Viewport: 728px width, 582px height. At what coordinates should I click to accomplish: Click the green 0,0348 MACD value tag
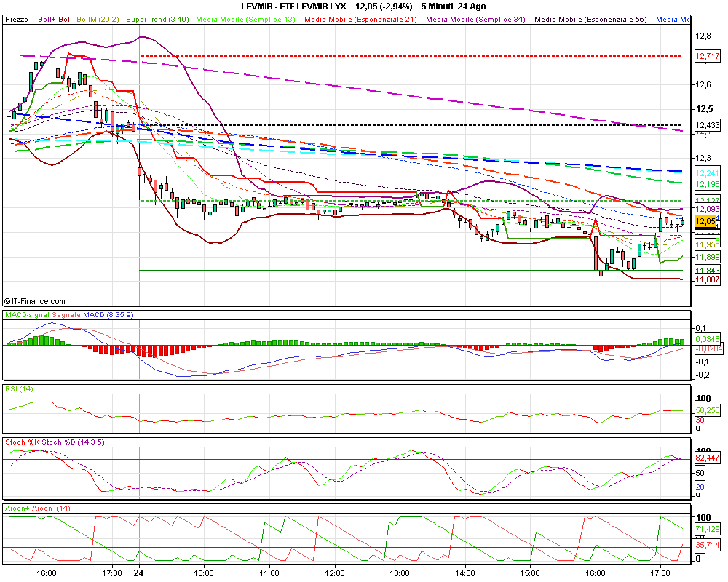[708, 340]
